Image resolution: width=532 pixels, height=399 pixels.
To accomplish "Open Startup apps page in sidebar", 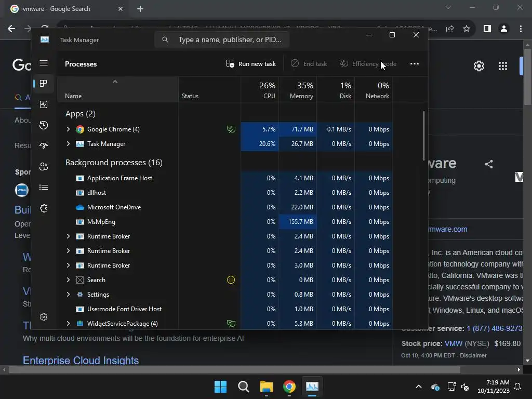I will pos(44,146).
